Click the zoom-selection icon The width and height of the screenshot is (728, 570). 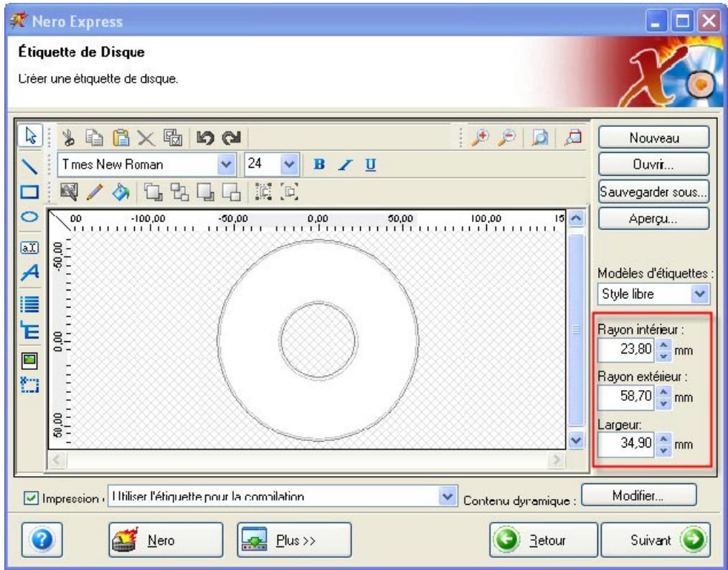pyautogui.click(x=573, y=138)
